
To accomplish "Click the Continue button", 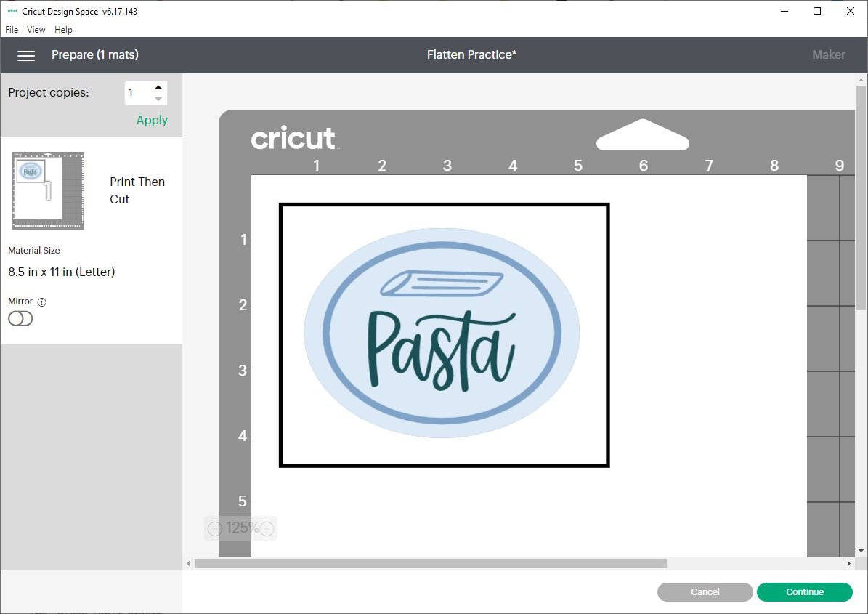I will click(804, 591).
